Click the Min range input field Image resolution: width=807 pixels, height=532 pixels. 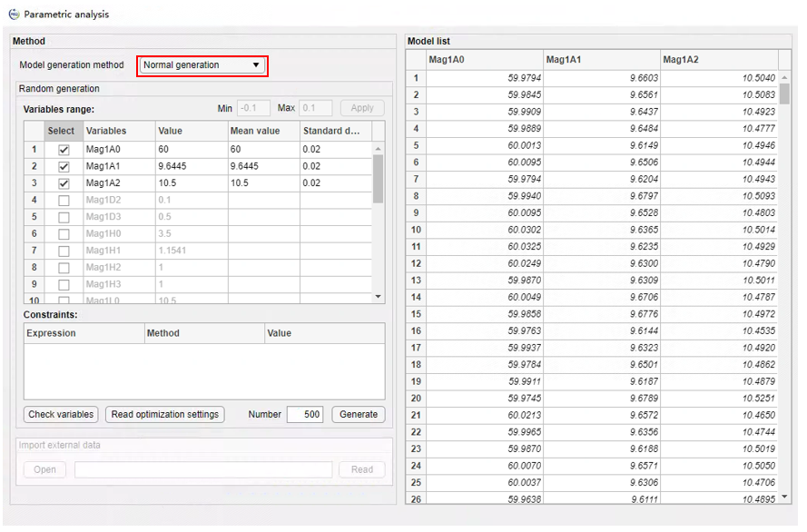coord(253,108)
